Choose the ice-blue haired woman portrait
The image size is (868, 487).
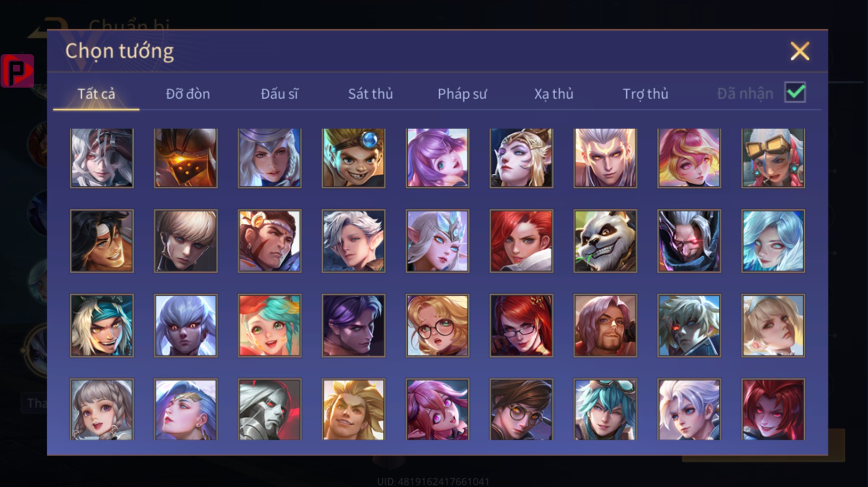tap(773, 241)
